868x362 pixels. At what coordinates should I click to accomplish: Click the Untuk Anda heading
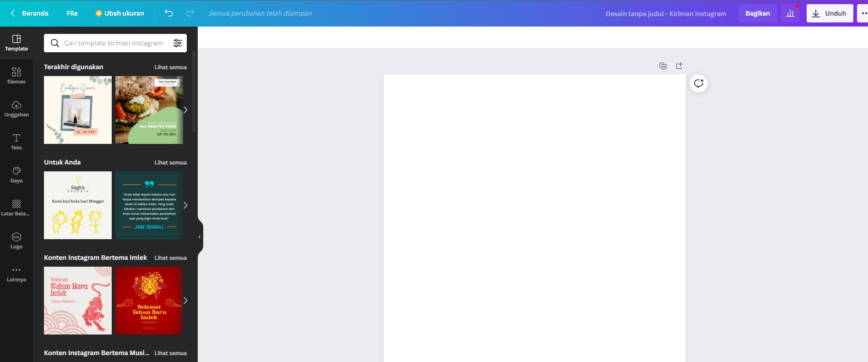click(62, 162)
